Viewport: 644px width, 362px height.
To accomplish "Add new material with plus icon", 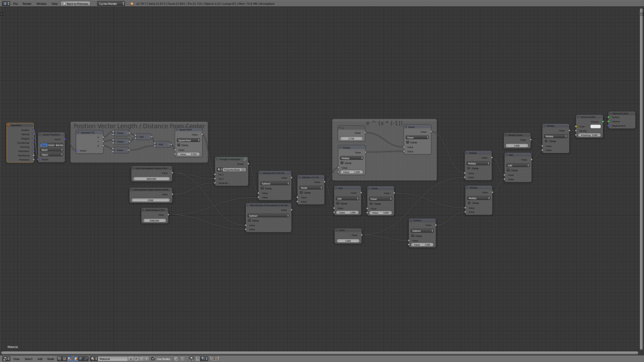I will pos(141,359).
